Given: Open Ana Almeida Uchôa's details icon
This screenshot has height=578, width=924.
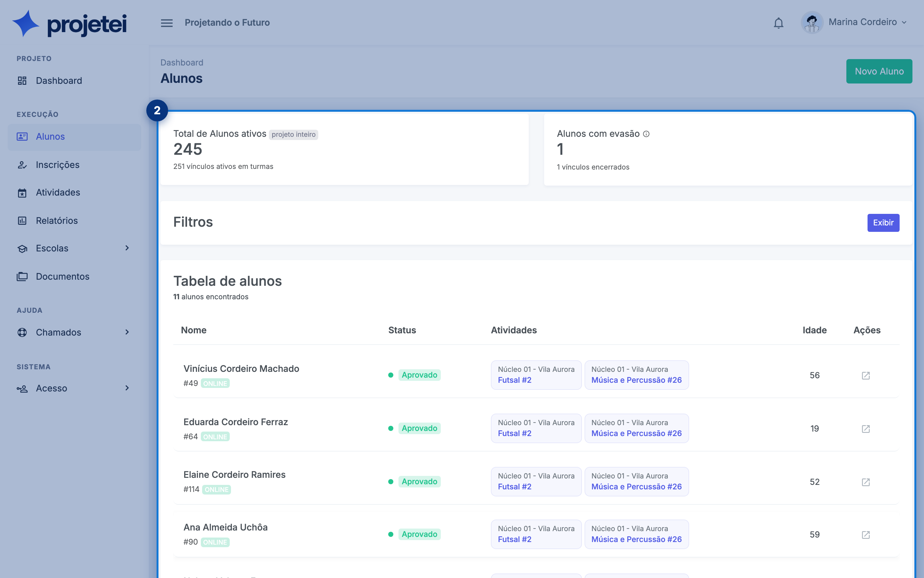Looking at the screenshot, I should tap(866, 534).
